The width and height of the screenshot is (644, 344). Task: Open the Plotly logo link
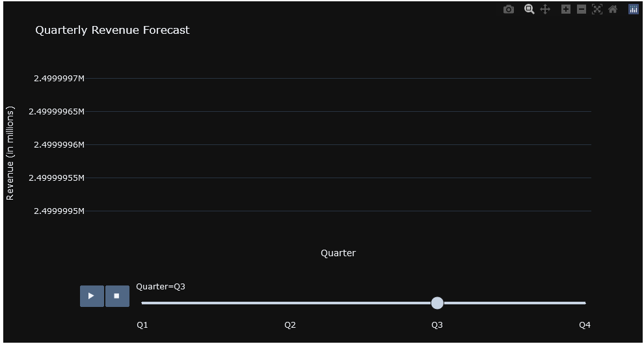(x=634, y=10)
